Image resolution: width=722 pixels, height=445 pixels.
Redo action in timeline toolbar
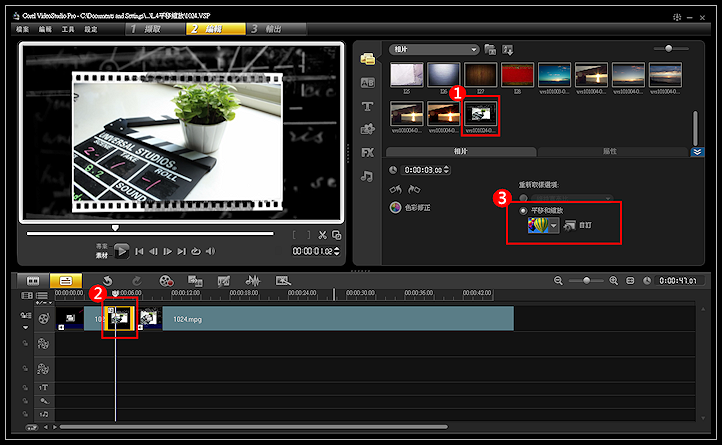point(137,281)
